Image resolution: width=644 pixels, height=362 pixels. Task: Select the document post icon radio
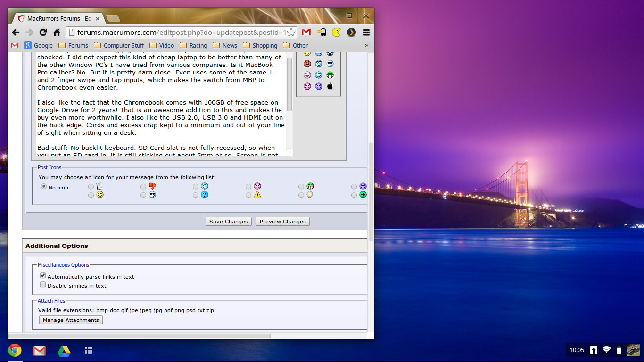click(91, 187)
